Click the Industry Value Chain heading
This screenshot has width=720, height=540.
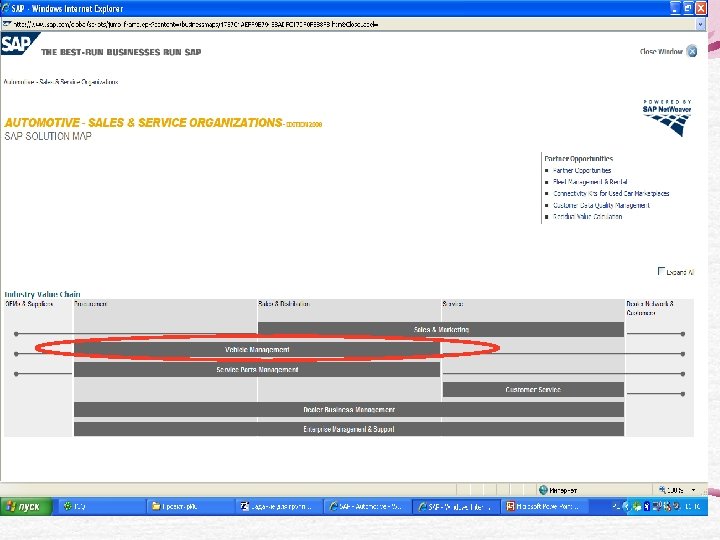tap(42, 294)
